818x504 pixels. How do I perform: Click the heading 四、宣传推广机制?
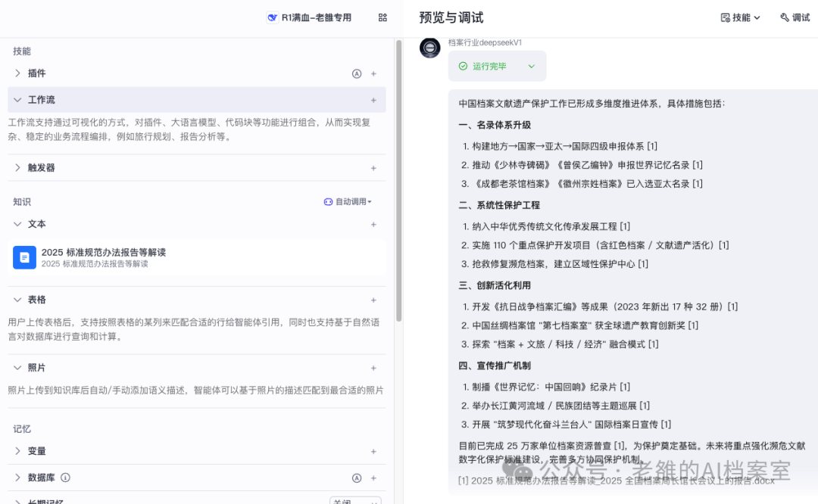495,366
